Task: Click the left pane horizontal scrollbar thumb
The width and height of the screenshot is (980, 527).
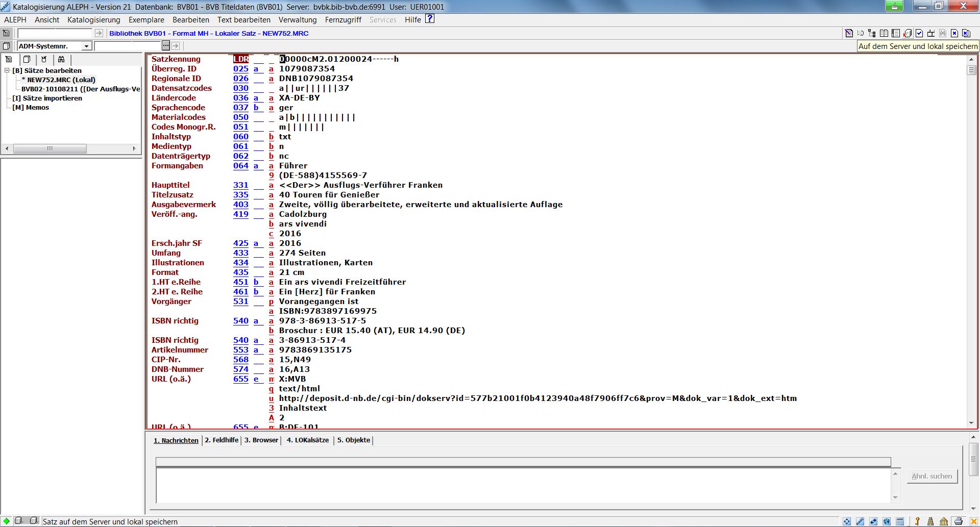Action: click(50, 148)
